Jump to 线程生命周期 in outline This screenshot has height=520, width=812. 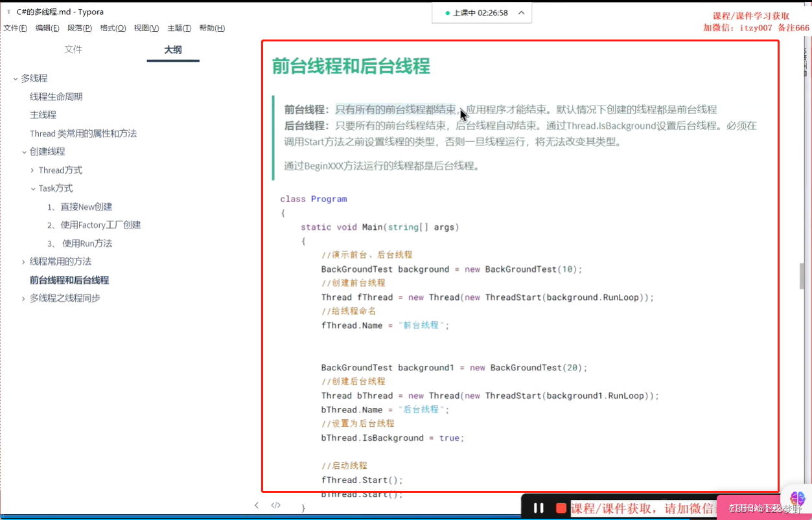pos(56,96)
